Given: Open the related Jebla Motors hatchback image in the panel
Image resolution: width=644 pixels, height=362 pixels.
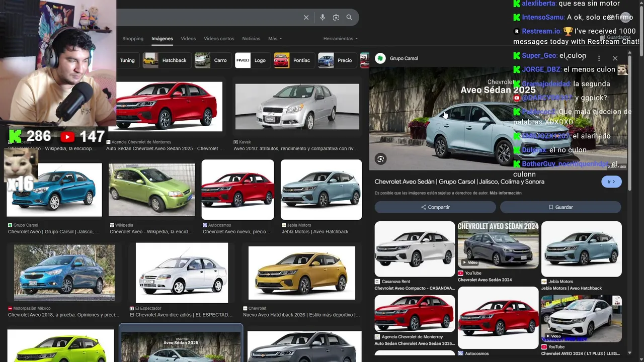Looking at the screenshot, I should pyautogui.click(x=581, y=249).
